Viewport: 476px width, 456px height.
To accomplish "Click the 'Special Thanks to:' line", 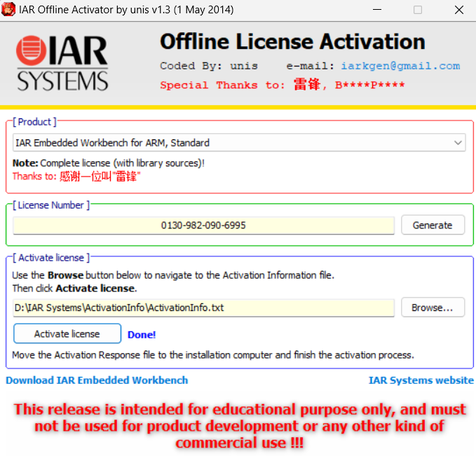I will 283,85.
